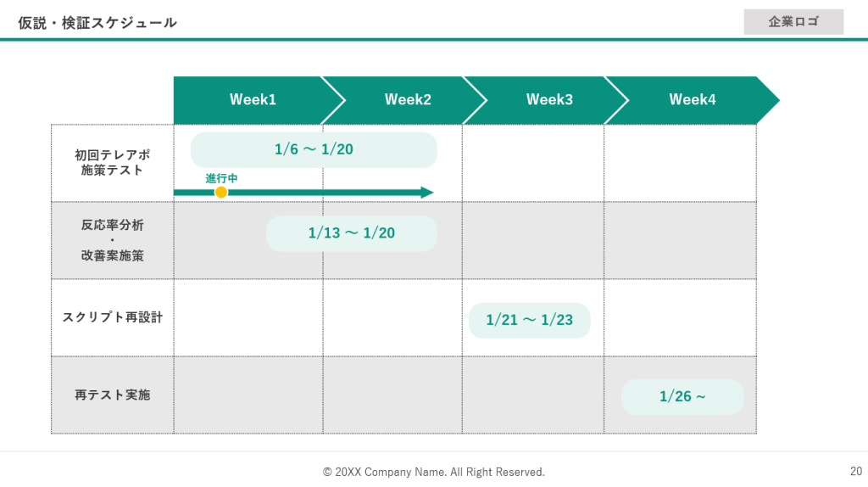868x487 pixels.
Task: Select the Week1 arrow header
Action: tap(252, 100)
